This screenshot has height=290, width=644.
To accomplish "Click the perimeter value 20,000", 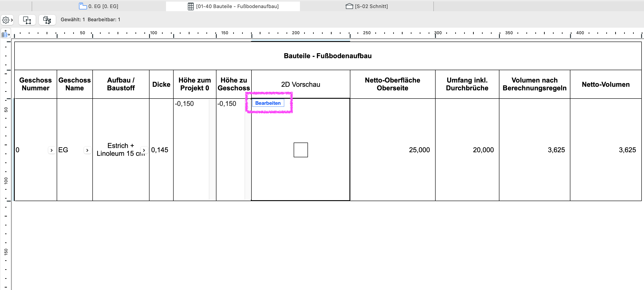I will click(483, 150).
